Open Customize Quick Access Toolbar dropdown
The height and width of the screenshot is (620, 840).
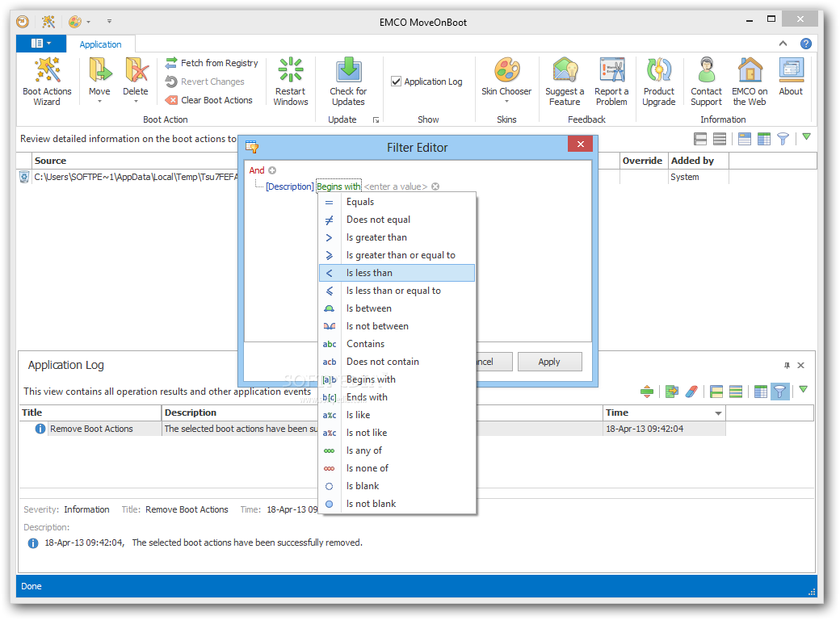pyautogui.click(x=109, y=22)
